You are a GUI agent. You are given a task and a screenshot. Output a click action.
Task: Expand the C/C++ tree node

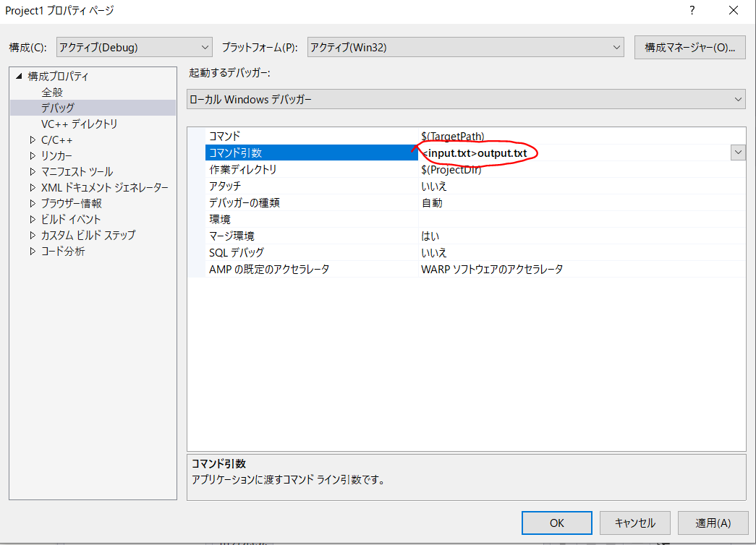click(x=33, y=140)
